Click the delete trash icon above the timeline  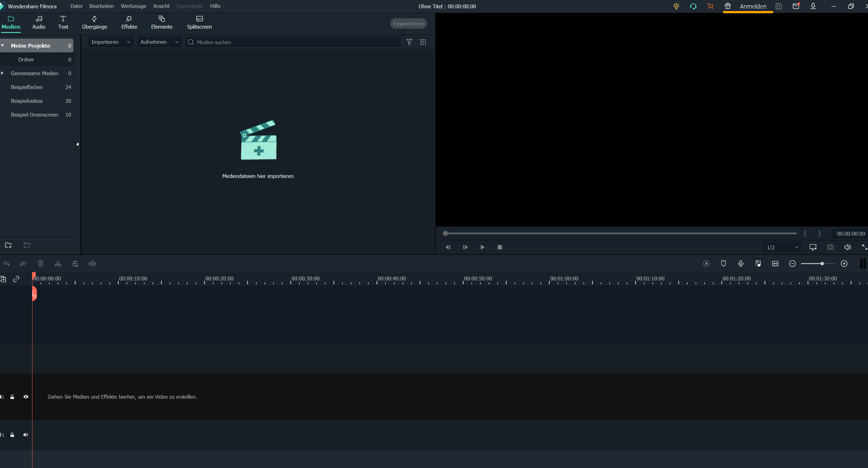point(40,263)
